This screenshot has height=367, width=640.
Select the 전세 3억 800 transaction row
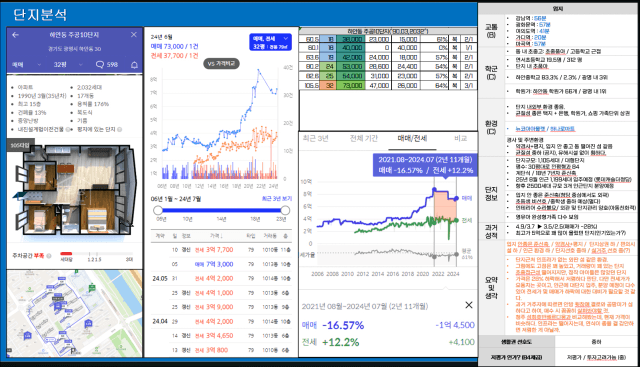(x=221, y=350)
